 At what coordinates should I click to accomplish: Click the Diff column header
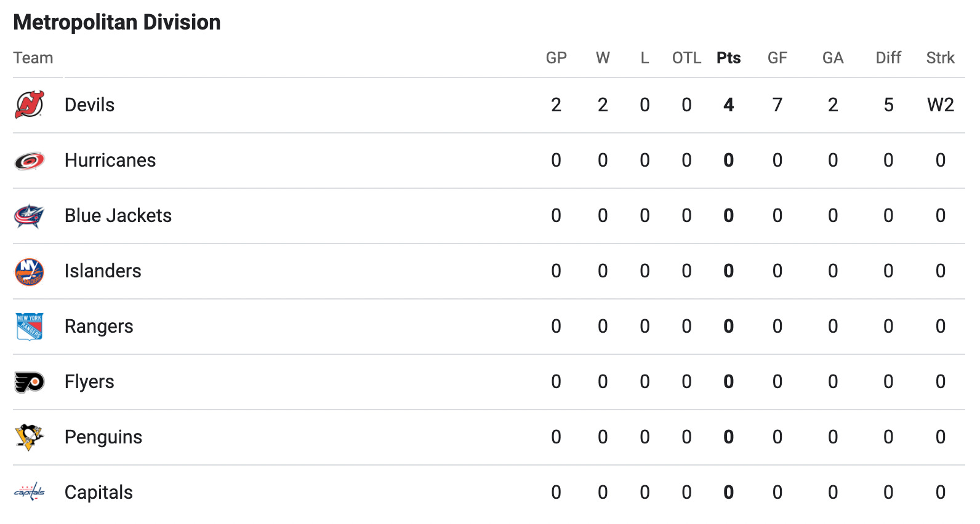(888, 58)
